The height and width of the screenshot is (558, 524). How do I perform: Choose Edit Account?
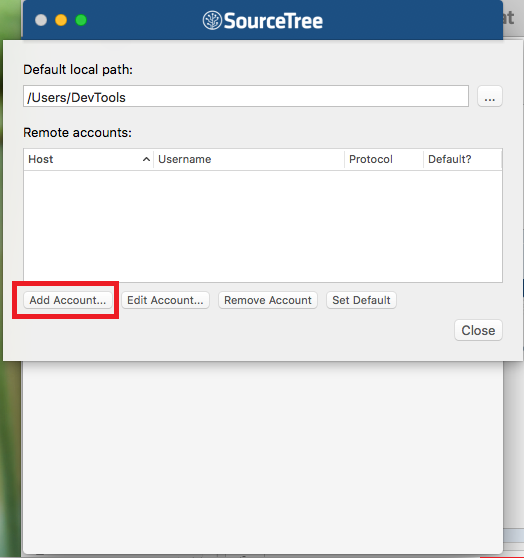click(165, 300)
